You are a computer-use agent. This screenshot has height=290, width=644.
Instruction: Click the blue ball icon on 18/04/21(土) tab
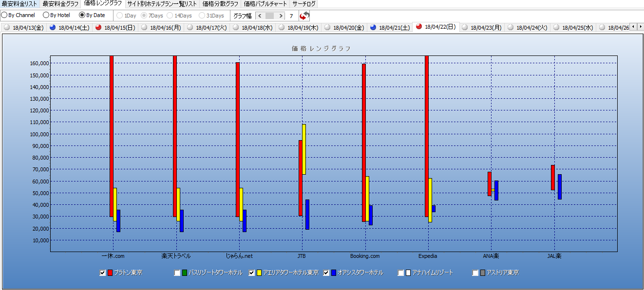[374, 28]
